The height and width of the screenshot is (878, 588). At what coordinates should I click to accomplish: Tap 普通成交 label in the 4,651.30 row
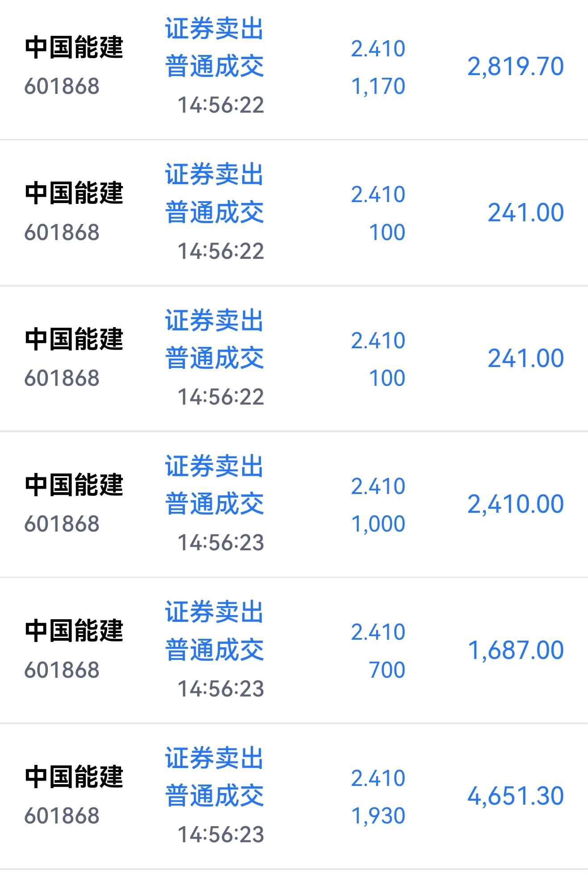[x=214, y=796]
